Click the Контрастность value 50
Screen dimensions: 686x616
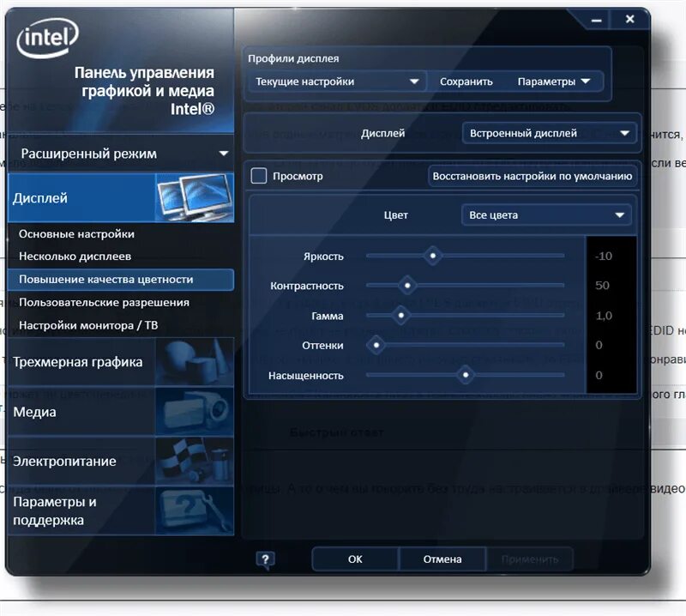click(x=602, y=286)
